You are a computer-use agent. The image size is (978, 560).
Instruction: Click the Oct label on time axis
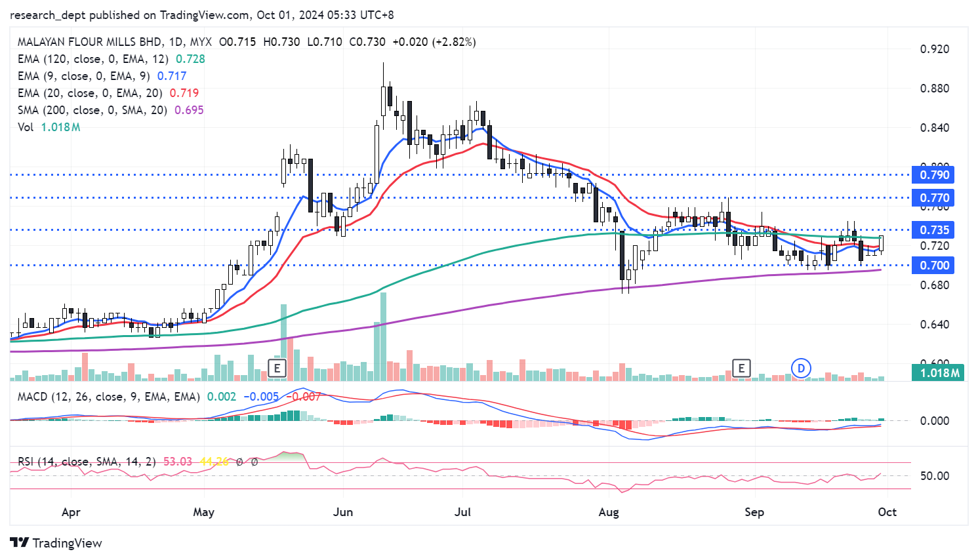pyautogui.click(x=887, y=512)
